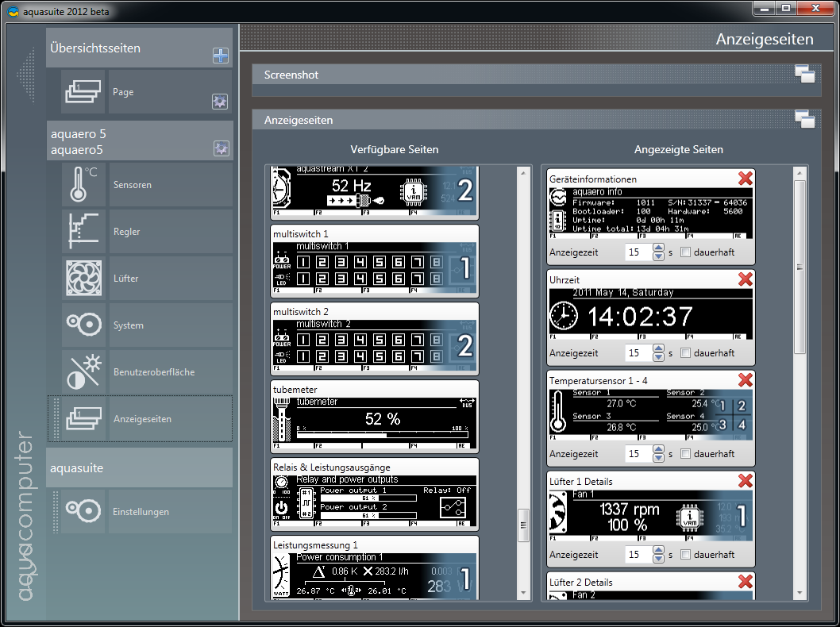Click down arrow of available pages scrollbar
Screen dimensions: 840x627
[x=523, y=593]
